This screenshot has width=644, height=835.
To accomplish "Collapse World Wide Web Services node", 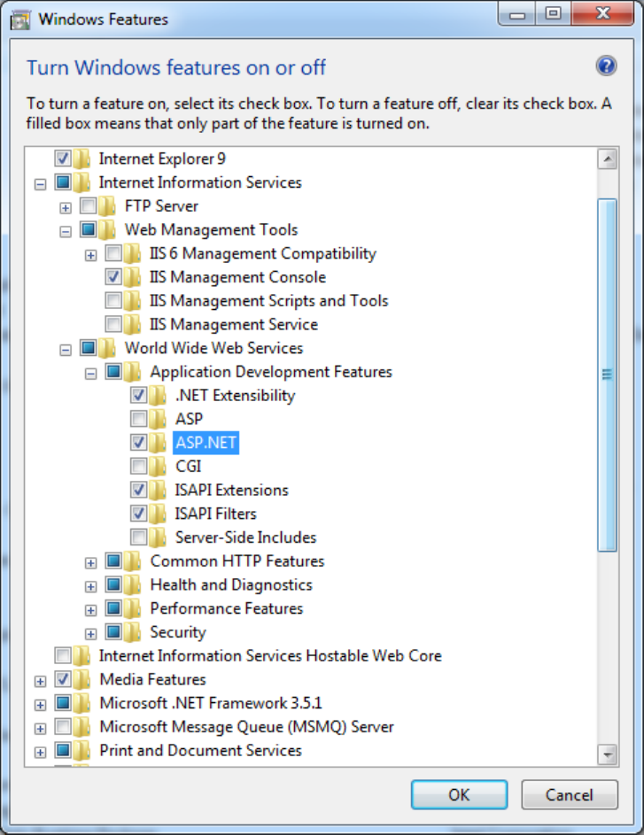I will 66,350.
